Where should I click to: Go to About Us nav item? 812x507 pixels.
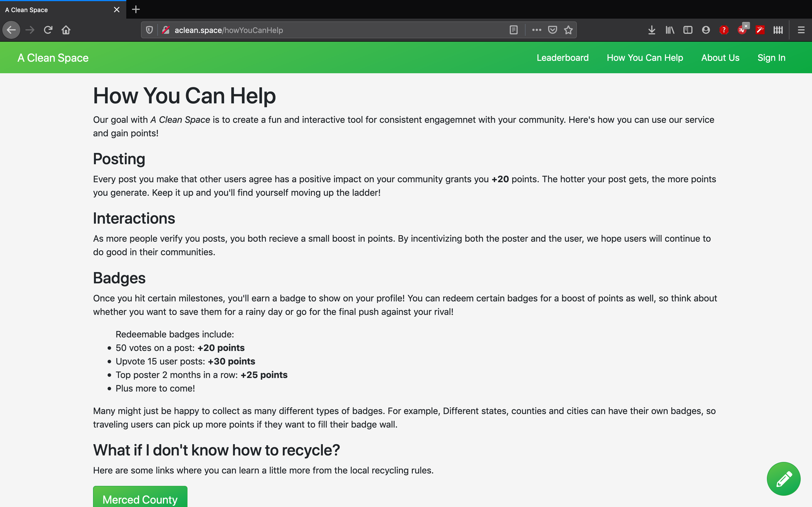pos(720,58)
